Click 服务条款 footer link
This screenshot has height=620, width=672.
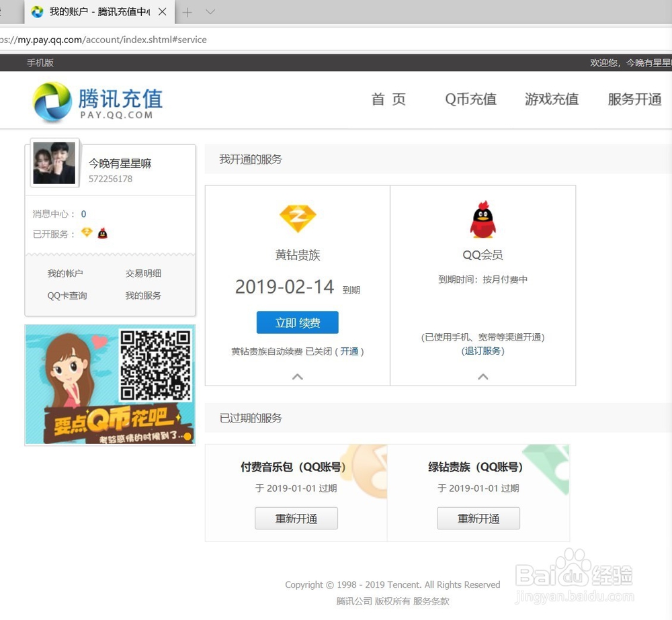click(x=431, y=601)
